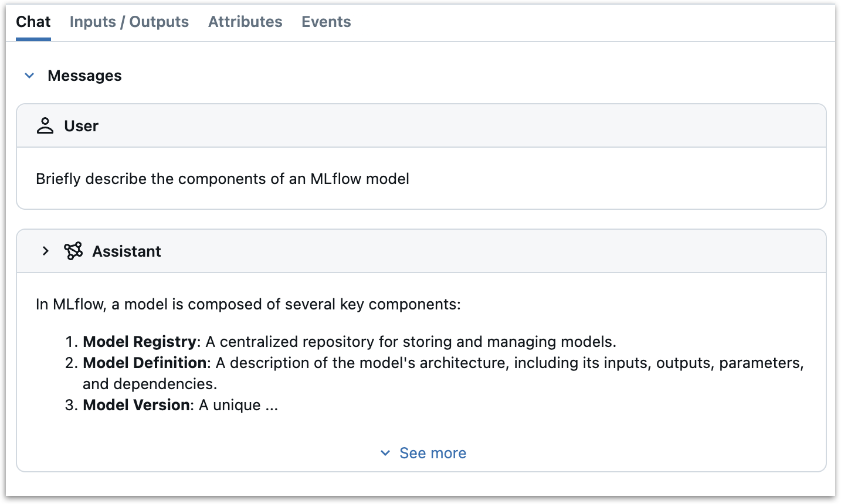Screen dimensions: 841x504
Task: Click the bold Model Registry term
Action: click(x=140, y=342)
